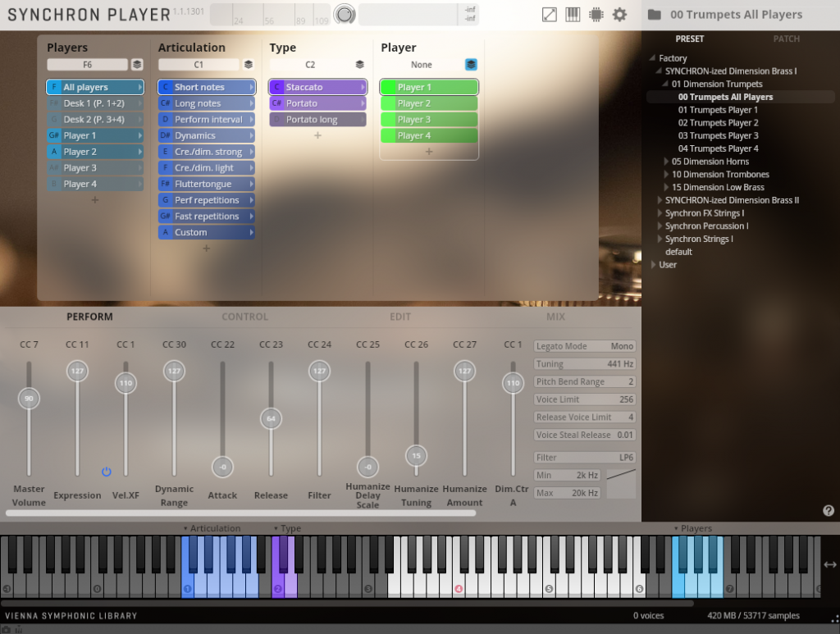Click the Humanize Tuning slider knob
This screenshot has height=634, width=840.
(416, 456)
